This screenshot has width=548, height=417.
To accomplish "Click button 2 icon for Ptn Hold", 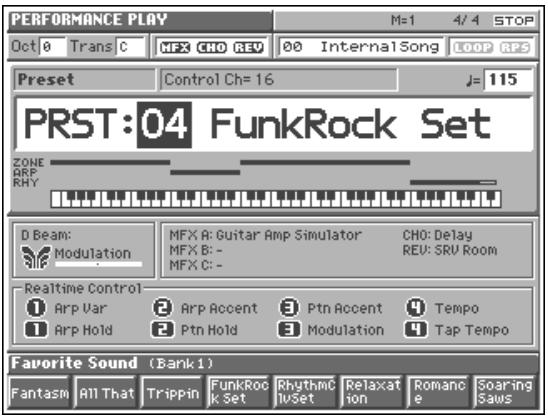I will [163, 330].
